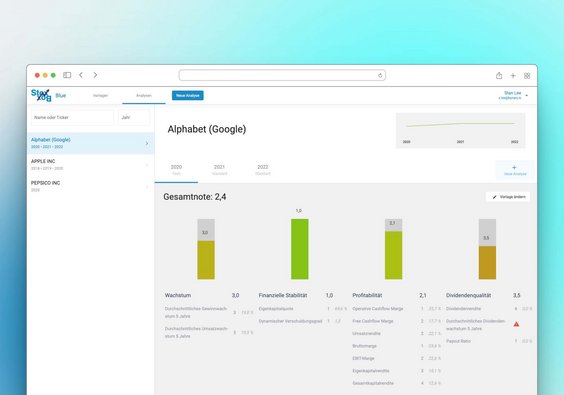Screen dimensions: 564x395
Task: Click the orange Dividendenqualität bar
Action: [487, 263]
